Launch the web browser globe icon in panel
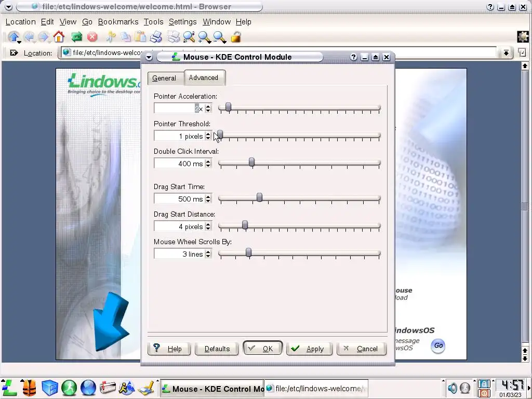Viewport: 532px width, 399px height. (88, 388)
